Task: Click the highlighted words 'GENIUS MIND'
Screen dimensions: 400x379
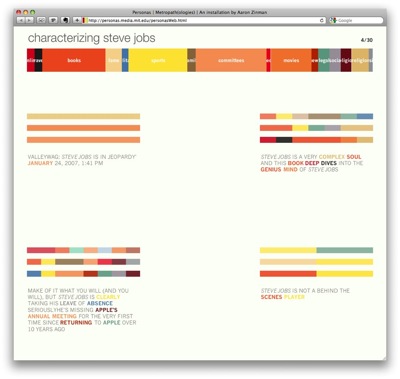Action: click(279, 169)
